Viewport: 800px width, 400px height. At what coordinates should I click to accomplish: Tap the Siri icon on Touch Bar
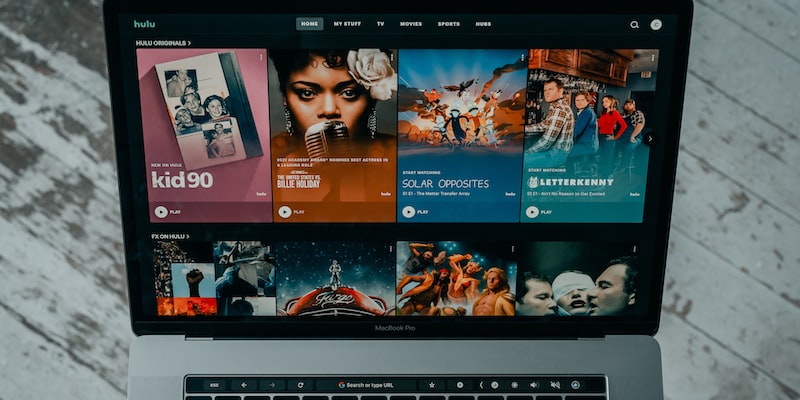pos(576,385)
